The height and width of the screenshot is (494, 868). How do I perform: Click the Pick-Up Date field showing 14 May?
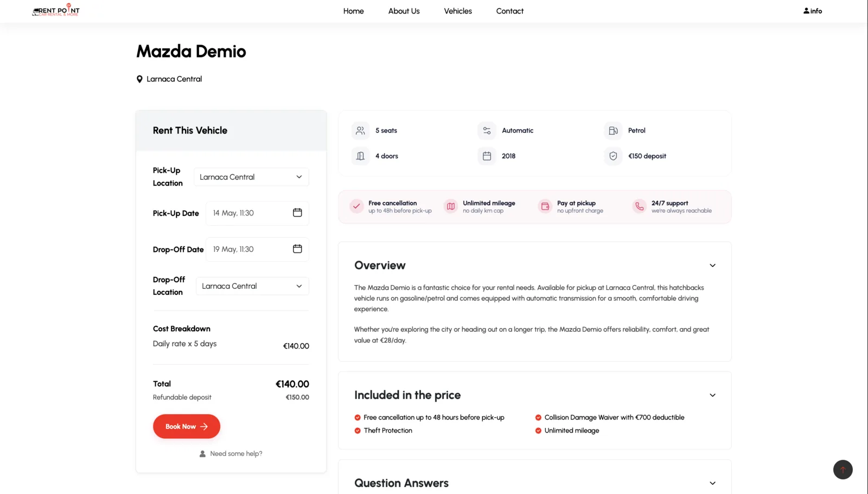[257, 213]
